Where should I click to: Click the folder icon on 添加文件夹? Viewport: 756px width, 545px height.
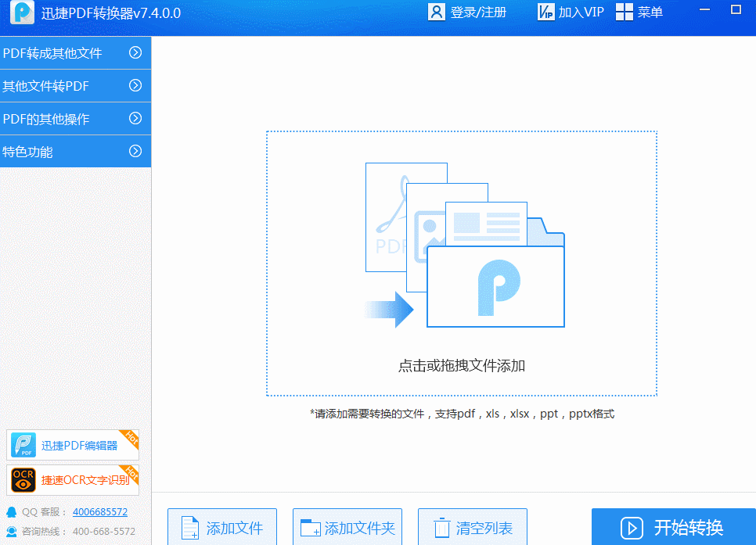(311, 528)
